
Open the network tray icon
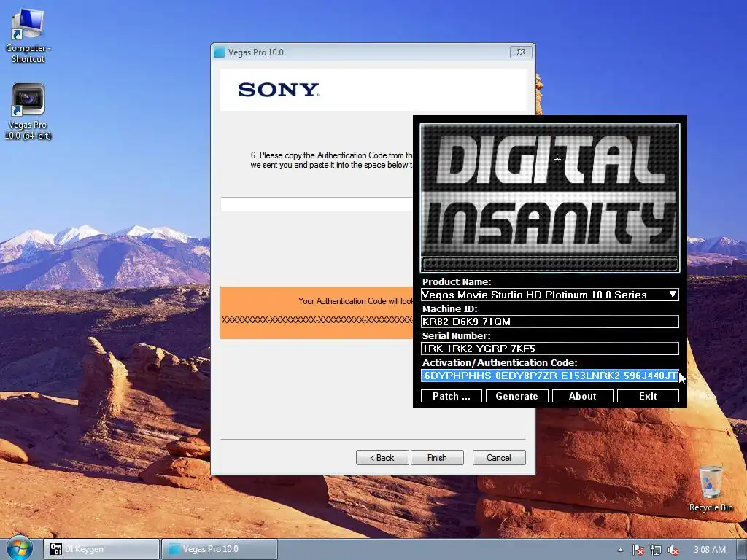click(656, 550)
